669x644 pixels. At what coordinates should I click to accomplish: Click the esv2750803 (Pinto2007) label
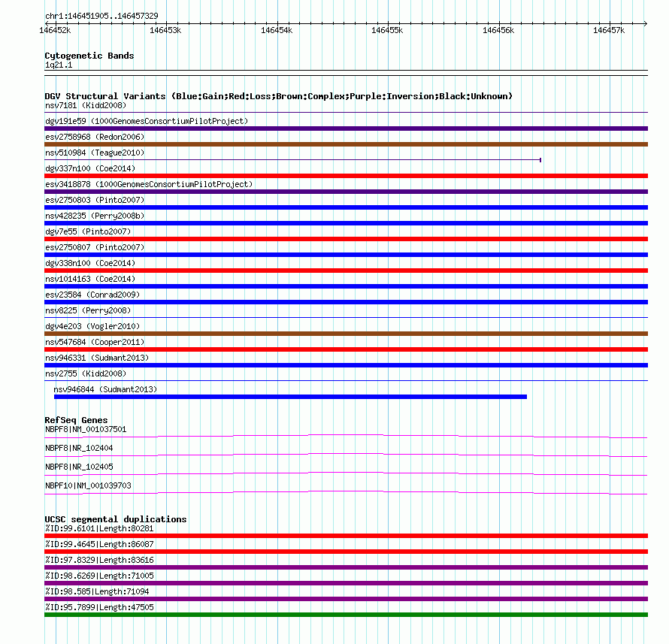pos(95,200)
